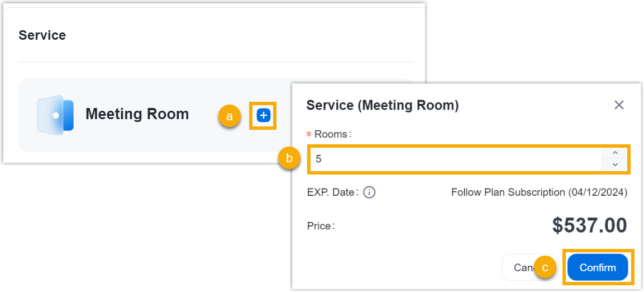Click the blue plus icon beside Meeting Room

click(263, 116)
